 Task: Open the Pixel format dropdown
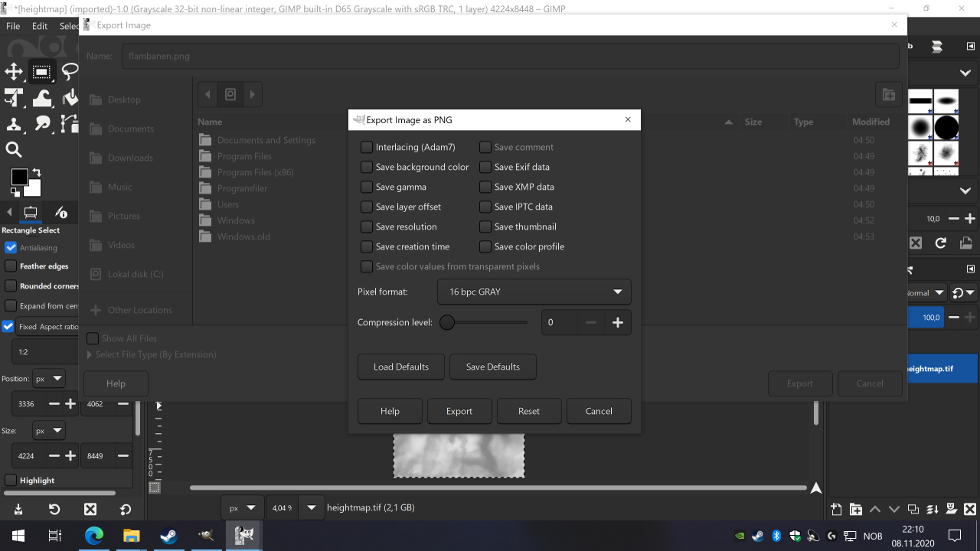[x=534, y=292]
